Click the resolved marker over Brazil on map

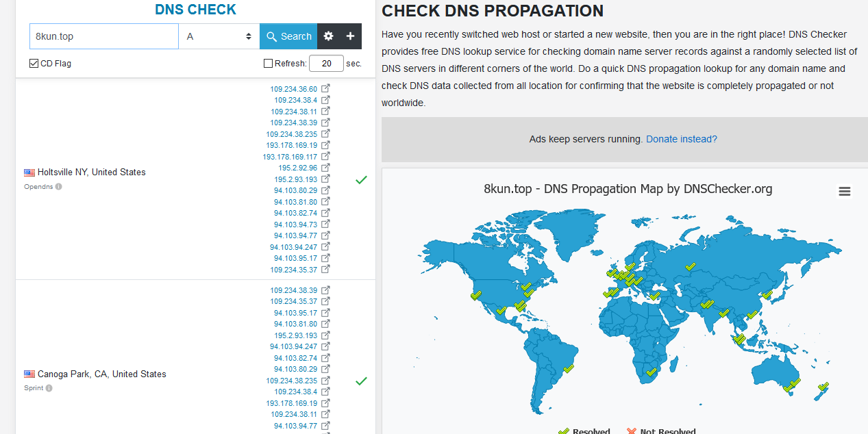click(568, 368)
